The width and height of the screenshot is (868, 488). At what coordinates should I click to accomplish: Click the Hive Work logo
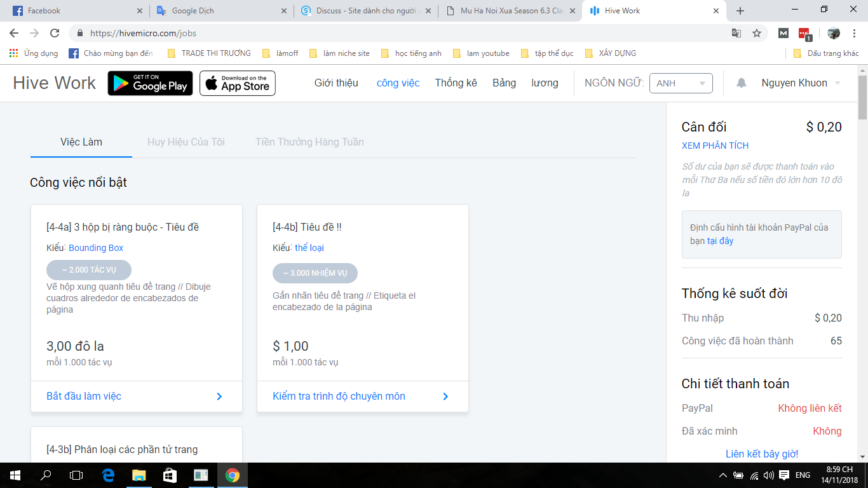click(54, 83)
